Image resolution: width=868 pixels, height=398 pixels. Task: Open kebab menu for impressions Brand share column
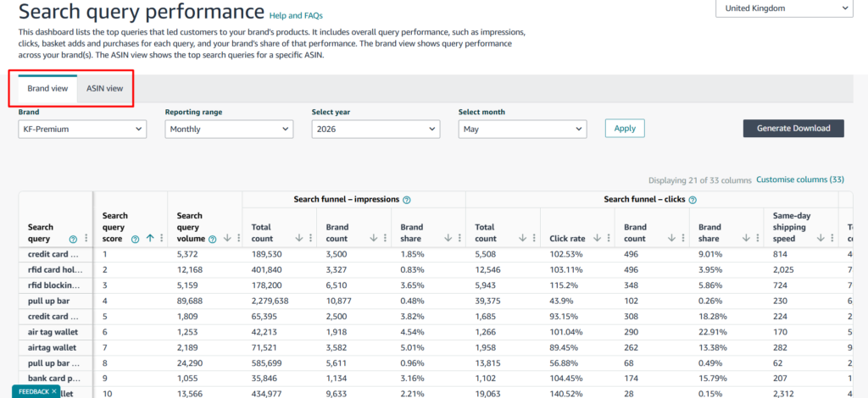click(x=459, y=238)
